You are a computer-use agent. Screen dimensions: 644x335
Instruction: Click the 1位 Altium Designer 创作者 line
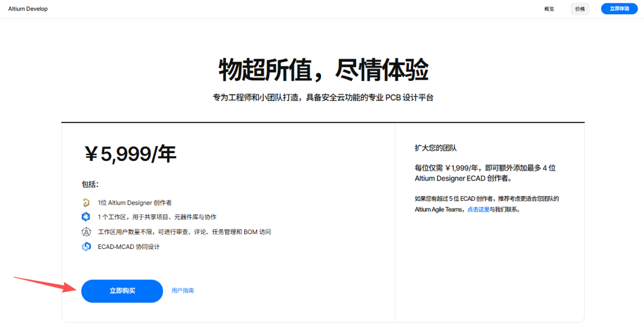point(135,203)
